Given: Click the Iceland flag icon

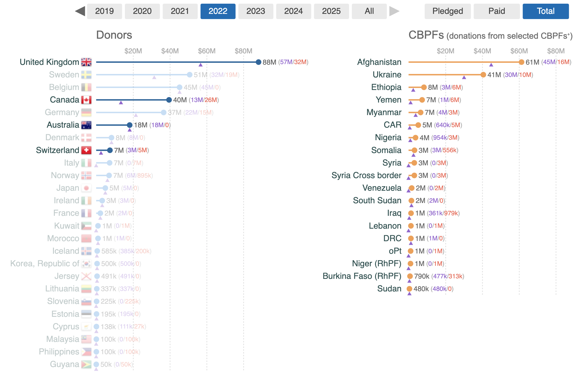Looking at the screenshot, I should point(86,251).
